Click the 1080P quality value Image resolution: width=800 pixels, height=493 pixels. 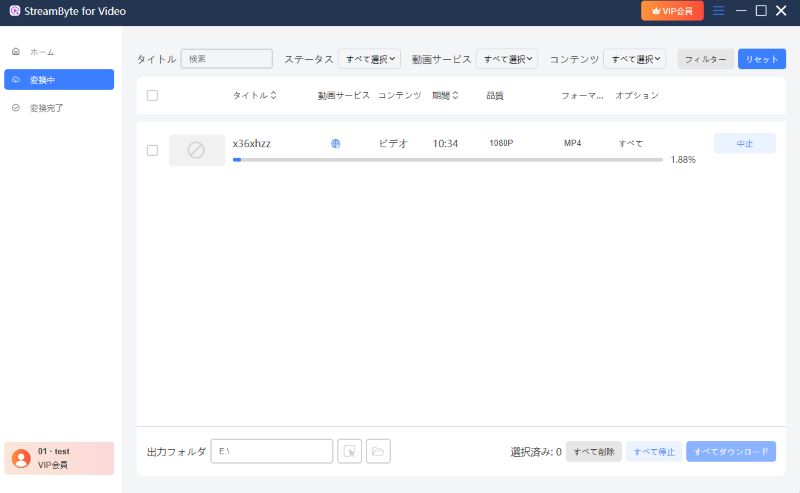point(501,143)
